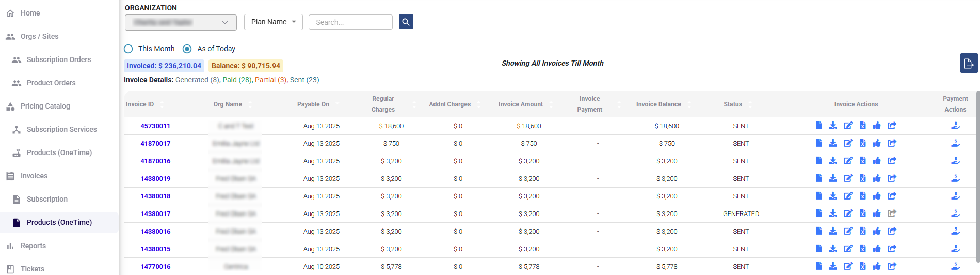Open Subscription Orders in sidebar

[58, 59]
